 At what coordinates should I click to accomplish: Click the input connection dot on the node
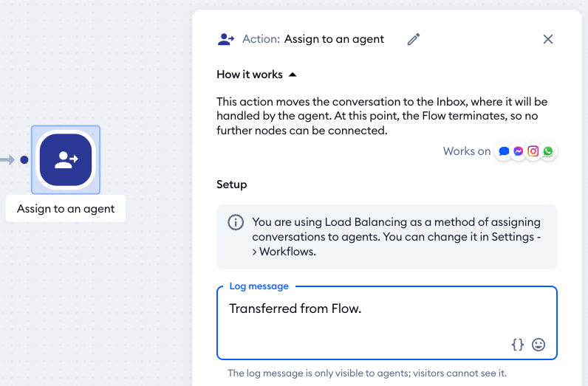tap(24, 159)
